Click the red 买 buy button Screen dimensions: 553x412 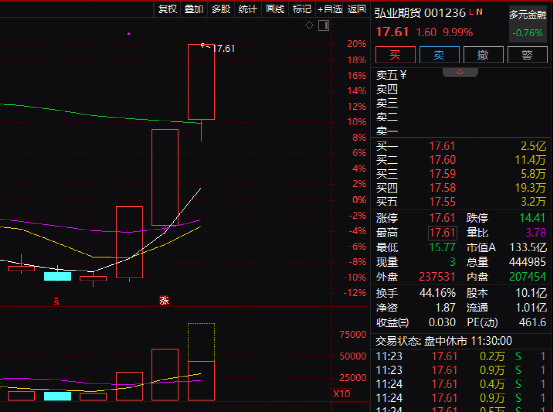coord(395,55)
